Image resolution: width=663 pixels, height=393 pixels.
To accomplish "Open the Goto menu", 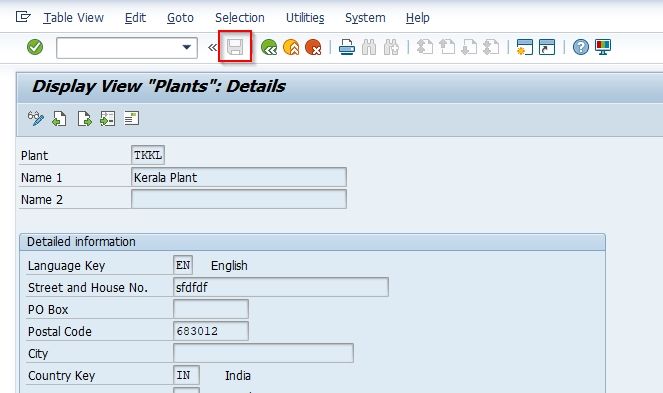I will tap(180, 18).
